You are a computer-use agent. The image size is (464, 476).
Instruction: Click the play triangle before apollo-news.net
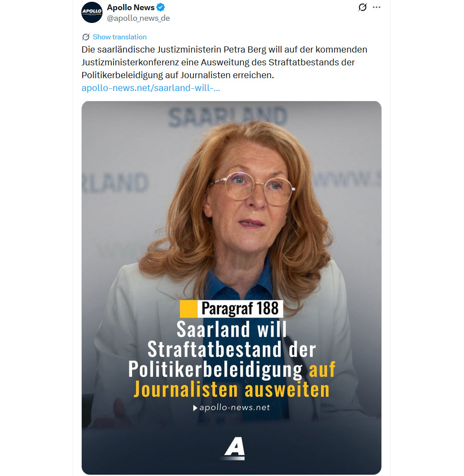tap(195, 408)
